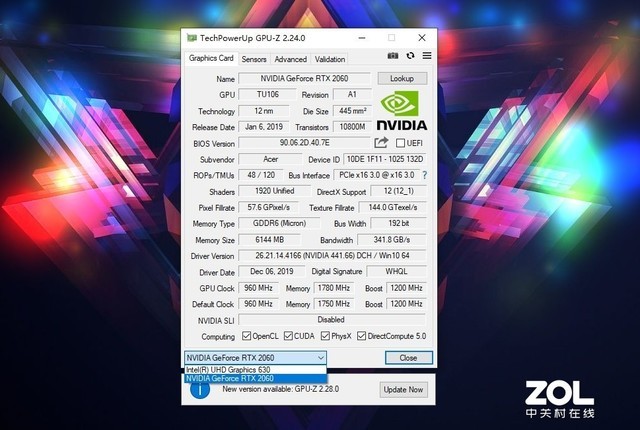Click GPU Clock row Memory field 1780 MHz

[x=334, y=288]
